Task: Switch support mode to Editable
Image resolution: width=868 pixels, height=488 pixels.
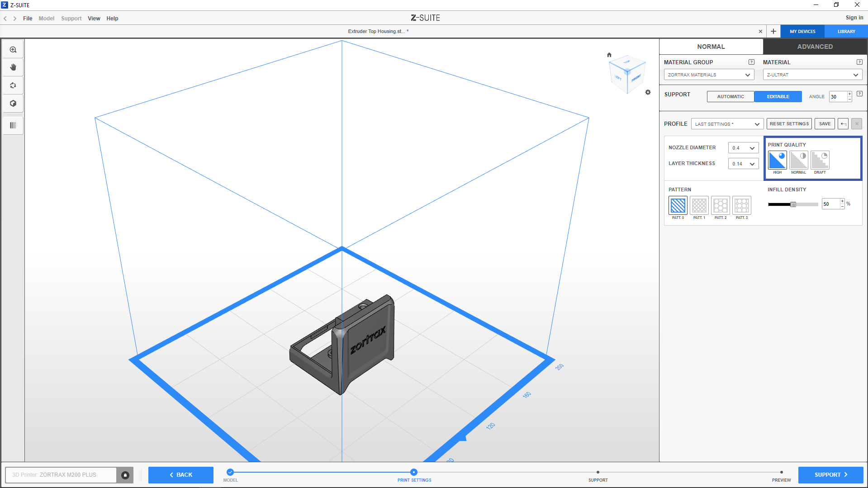Action: (x=778, y=97)
